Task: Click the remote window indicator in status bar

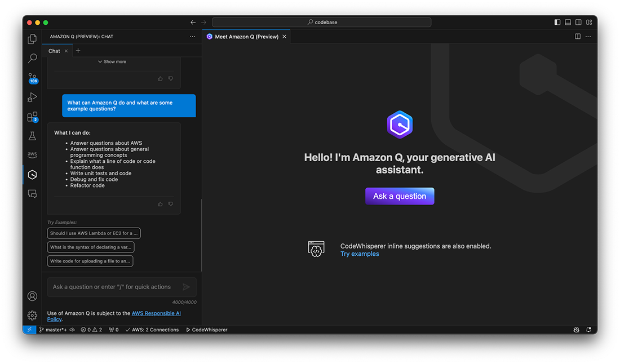Action: coord(29,330)
